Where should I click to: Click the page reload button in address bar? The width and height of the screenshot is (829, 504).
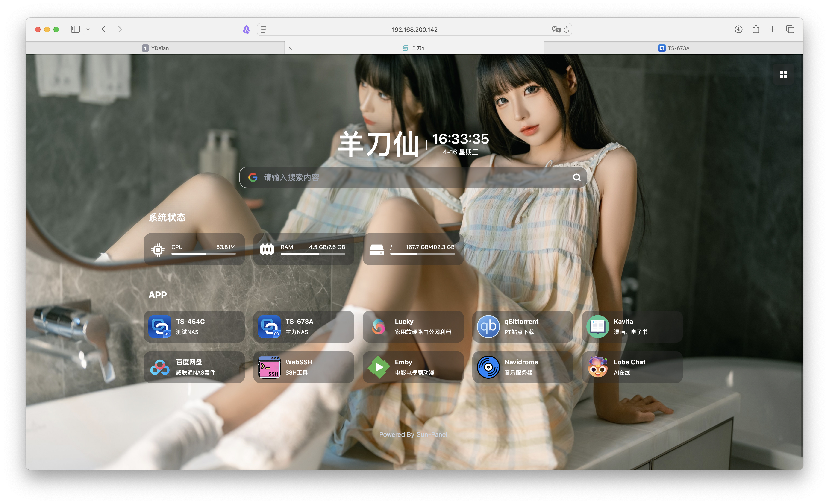(x=566, y=30)
